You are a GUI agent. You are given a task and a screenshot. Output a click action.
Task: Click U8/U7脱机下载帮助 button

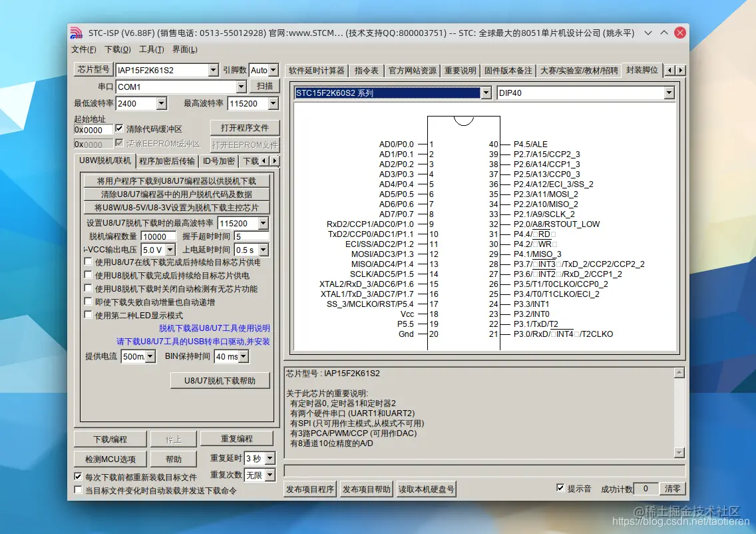(220, 381)
